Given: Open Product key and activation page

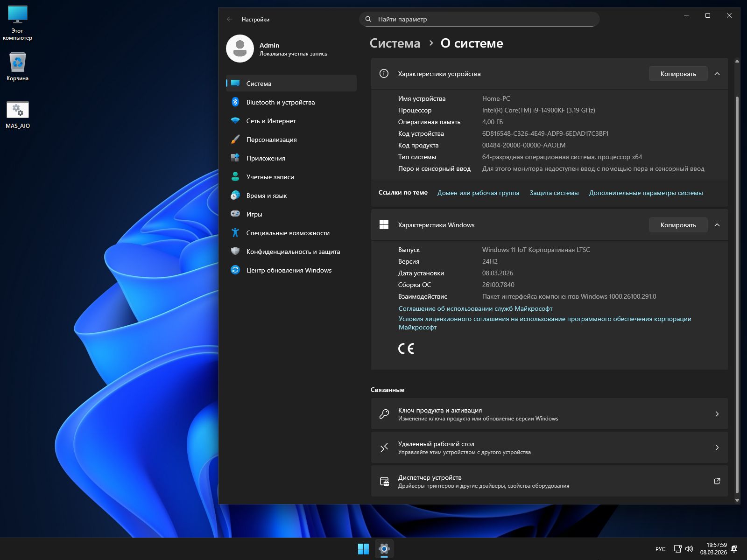Looking at the screenshot, I should click(x=549, y=414).
